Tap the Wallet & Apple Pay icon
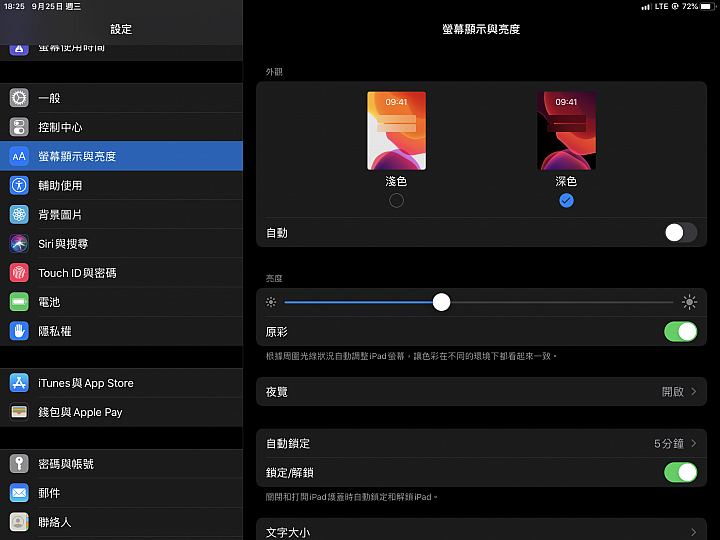Image resolution: width=720 pixels, height=540 pixels. click(19, 412)
